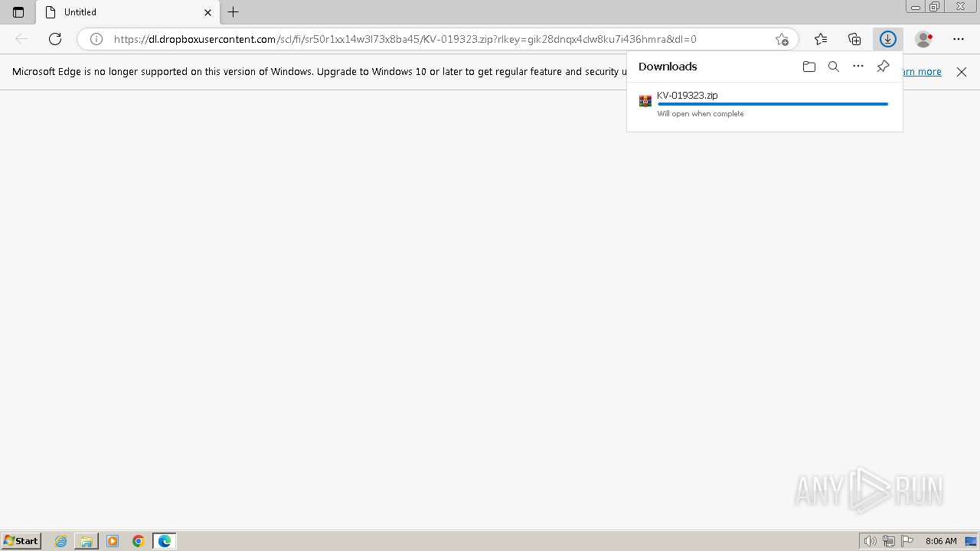Click the KV-019323.zip file name

point(688,96)
